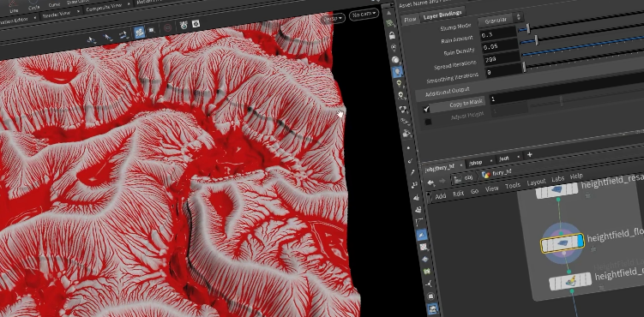Select the heightfield_flow node
644x317 pixels.
562,244
